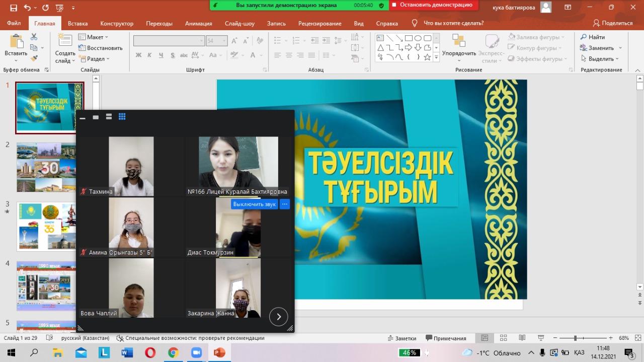Open Slide Sorter view in status bar
644x362 pixels.
click(x=504, y=338)
